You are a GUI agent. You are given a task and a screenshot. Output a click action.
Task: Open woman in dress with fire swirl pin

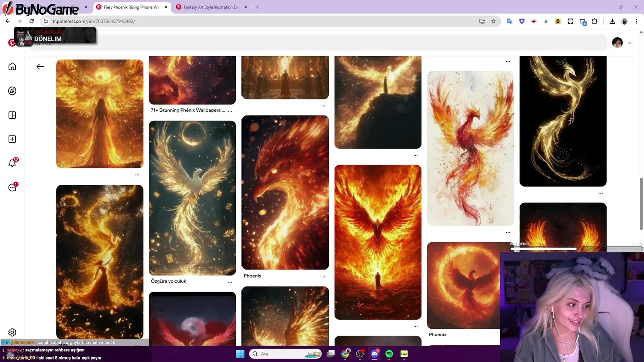pyautogui.click(x=100, y=262)
